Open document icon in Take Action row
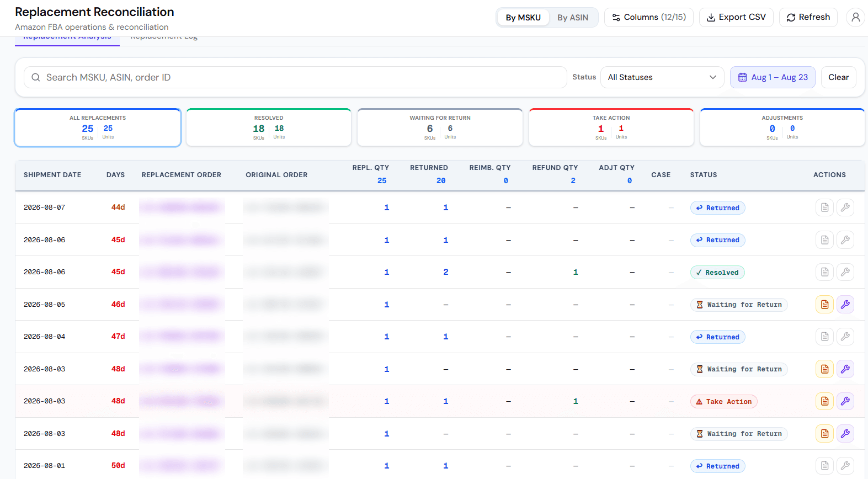 click(824, 401)
